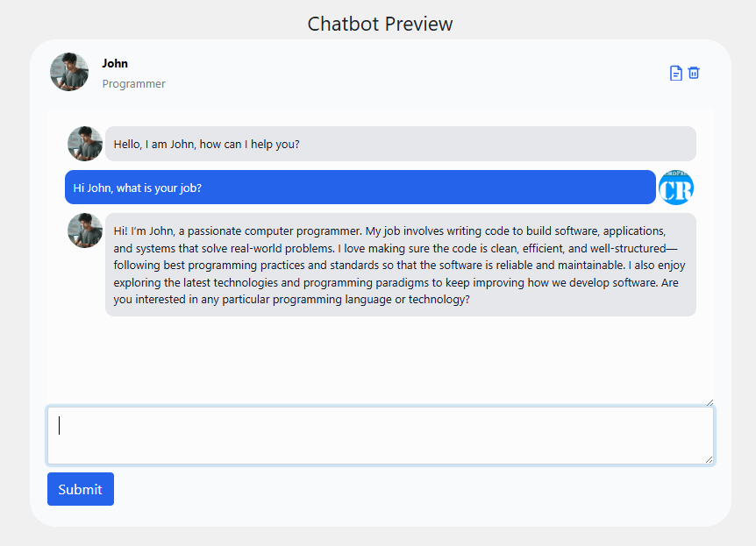Viewport: 756px width, 546px height.
Task: Focus the message input text area
Action: point(381,436)
